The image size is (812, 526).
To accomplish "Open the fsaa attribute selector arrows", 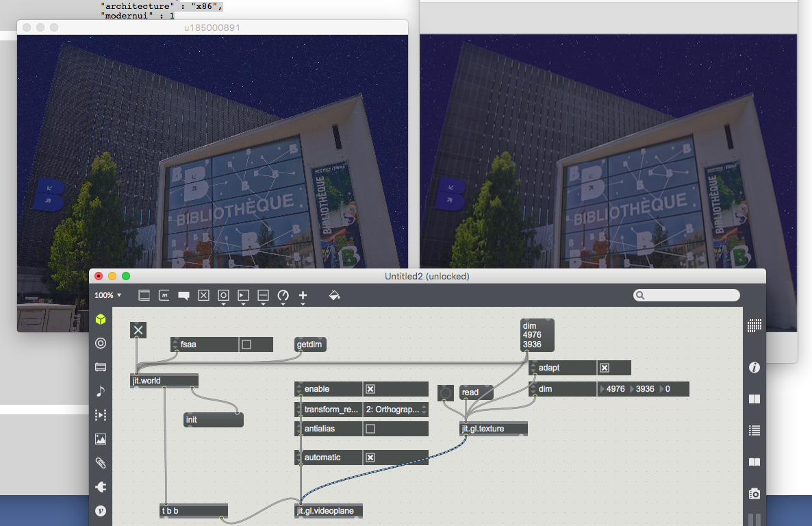I will pos(175,345).
